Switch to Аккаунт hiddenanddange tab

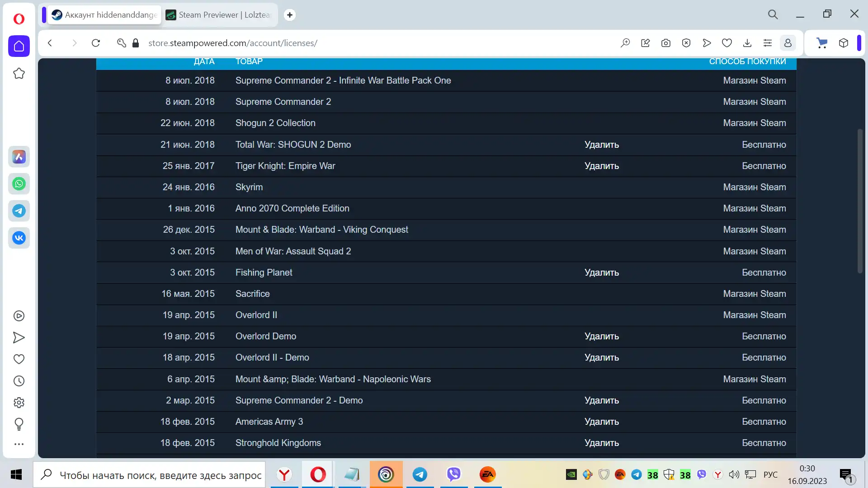click(104, 15)
